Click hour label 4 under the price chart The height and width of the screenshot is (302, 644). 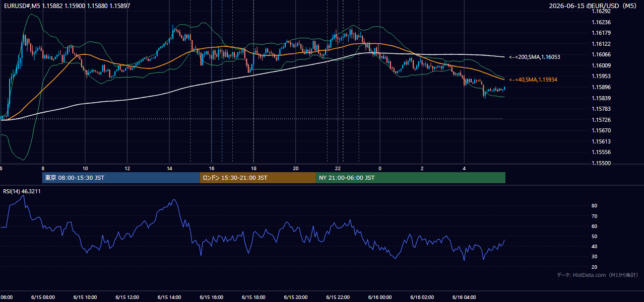(x=465, y=168)
